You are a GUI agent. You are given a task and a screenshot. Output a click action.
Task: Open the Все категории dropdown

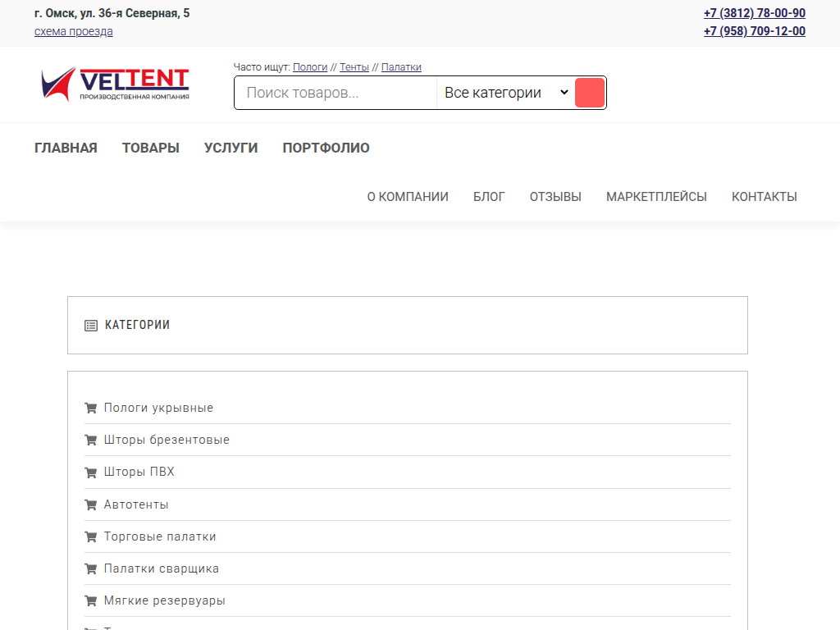(506, 93)
